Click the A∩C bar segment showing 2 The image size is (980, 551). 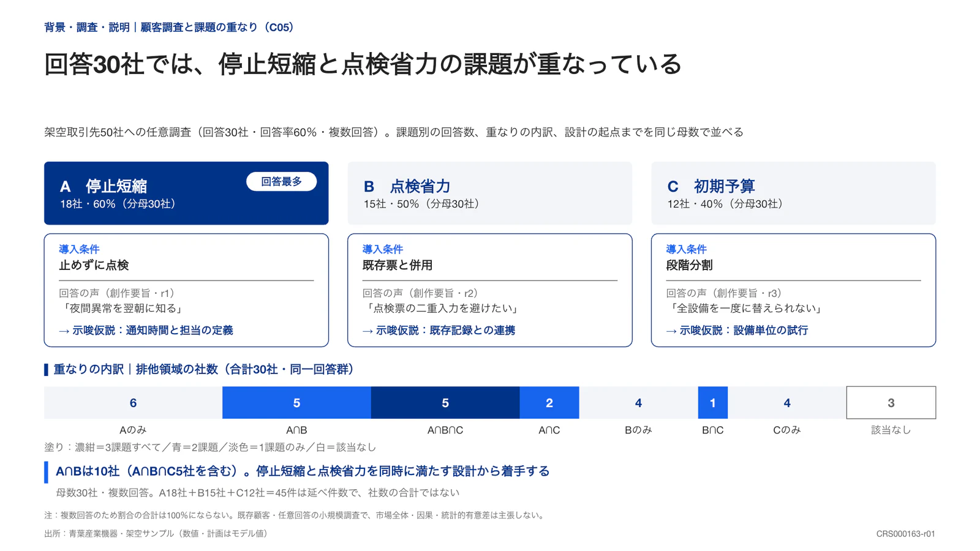click(x=549, y=403)
